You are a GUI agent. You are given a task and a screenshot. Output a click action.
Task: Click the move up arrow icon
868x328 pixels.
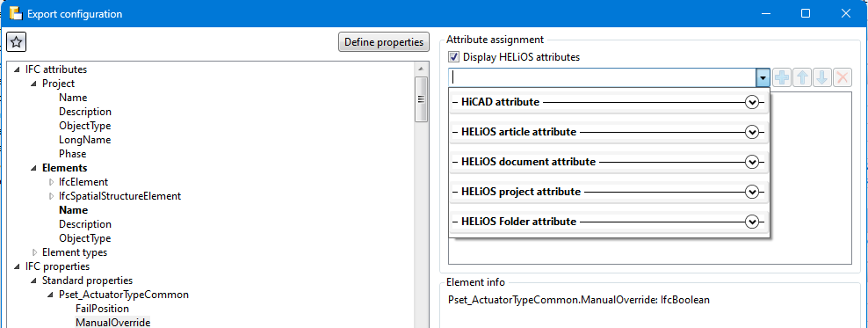tap(801, 78)
